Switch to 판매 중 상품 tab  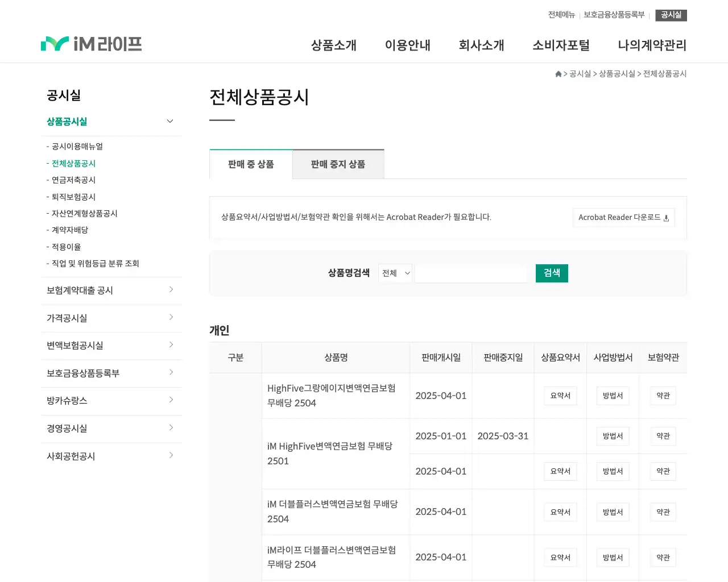[251, 164]
